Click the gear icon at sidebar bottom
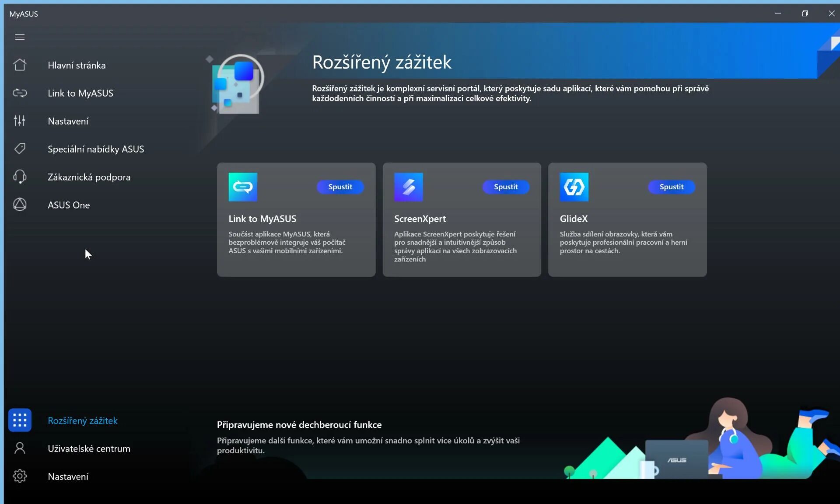The image size is (840, 504). [20, 476]
